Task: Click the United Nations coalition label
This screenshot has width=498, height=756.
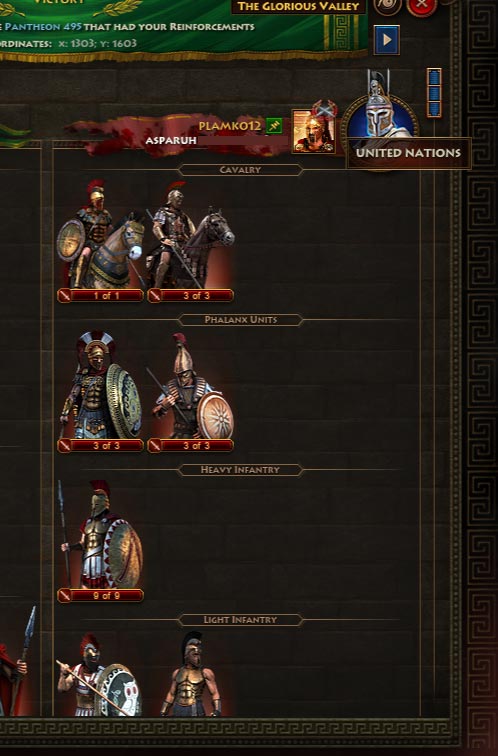Action: [408, 153]
